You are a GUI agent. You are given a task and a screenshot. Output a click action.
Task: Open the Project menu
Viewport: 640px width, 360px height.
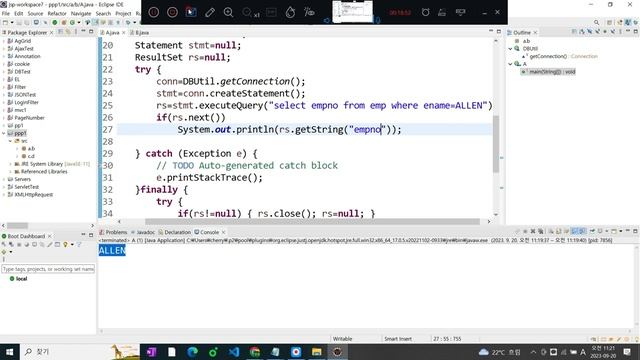[123, 13]
